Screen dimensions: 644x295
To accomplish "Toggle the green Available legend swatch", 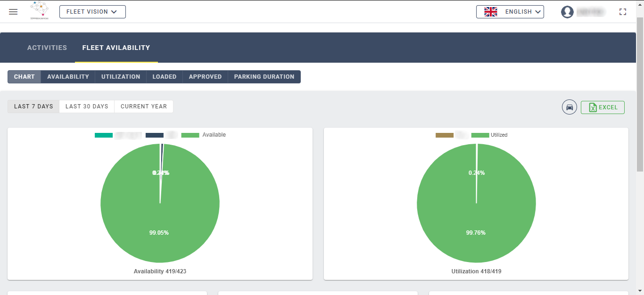I will click(x=190, y=135).
